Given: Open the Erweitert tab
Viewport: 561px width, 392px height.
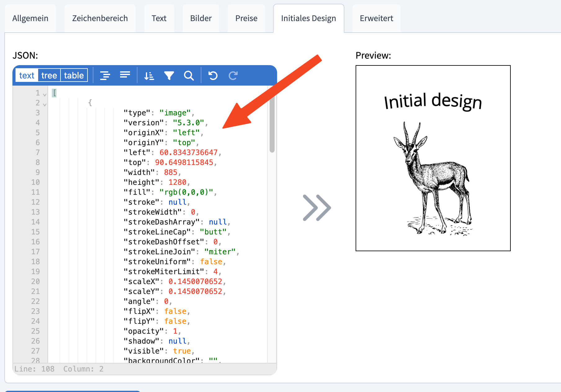Looking at the screenshot, I should [x=376, y=18].
